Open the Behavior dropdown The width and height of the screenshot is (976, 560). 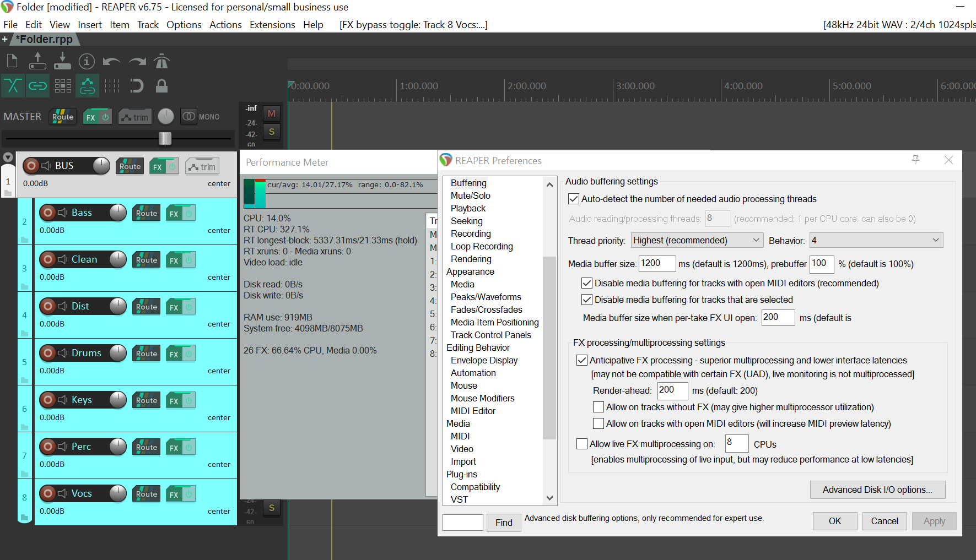(876, 241)
